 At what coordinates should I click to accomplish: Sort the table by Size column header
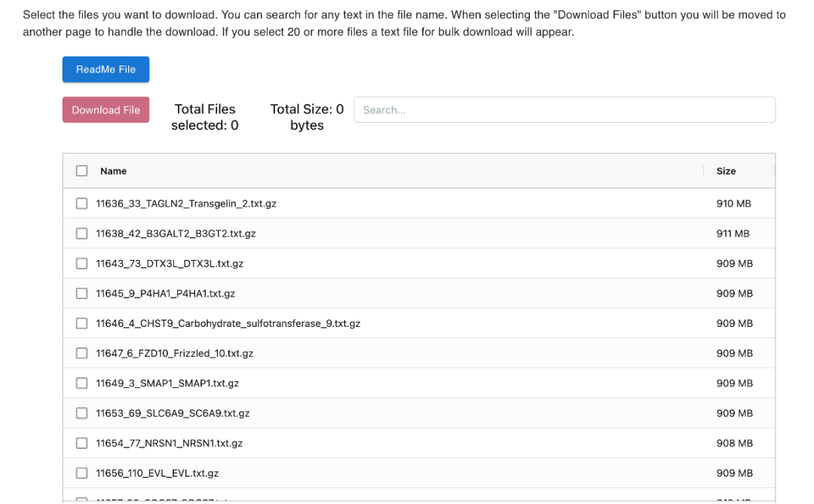tap(726, 171)
